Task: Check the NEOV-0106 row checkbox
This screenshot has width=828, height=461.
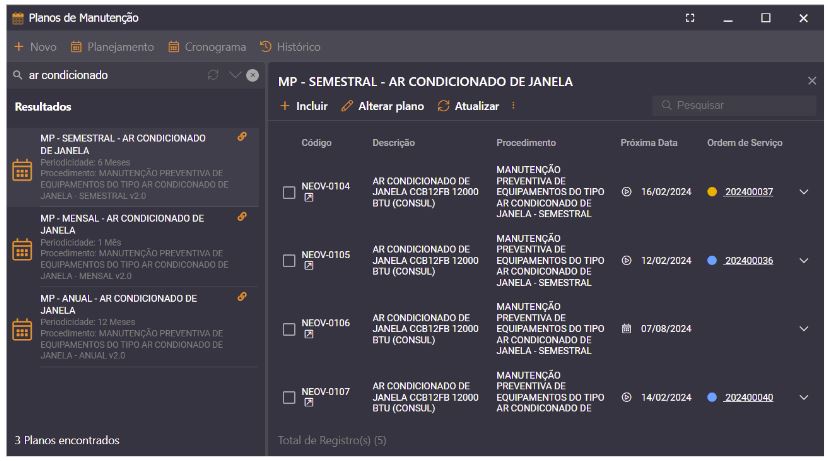Action: [x=289, y=330]
